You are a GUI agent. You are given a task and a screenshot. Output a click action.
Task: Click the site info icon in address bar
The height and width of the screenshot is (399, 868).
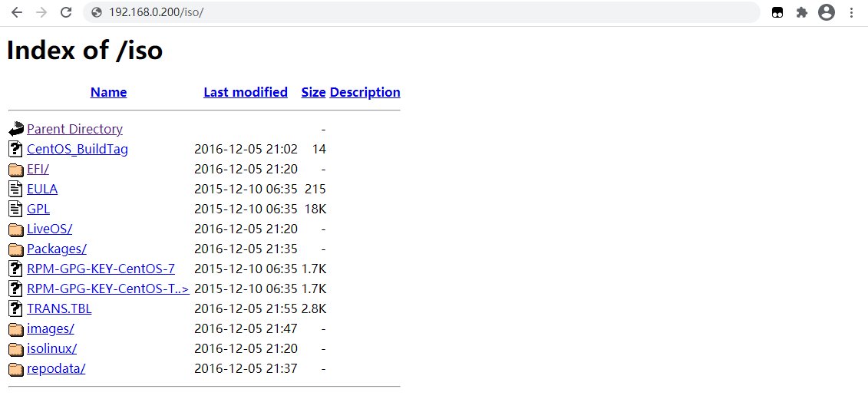pos(97,13)
